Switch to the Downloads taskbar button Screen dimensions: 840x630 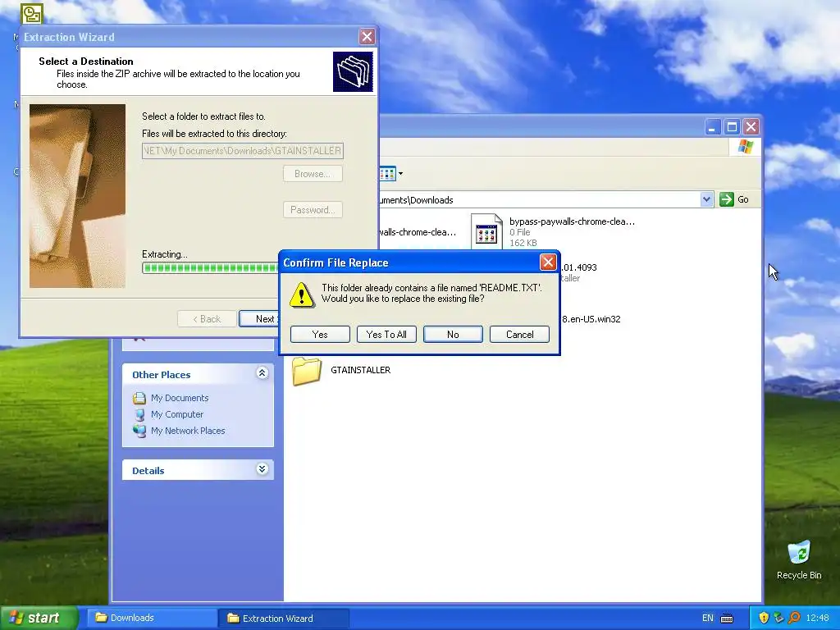pyautogui.click(x=152, y=618)
